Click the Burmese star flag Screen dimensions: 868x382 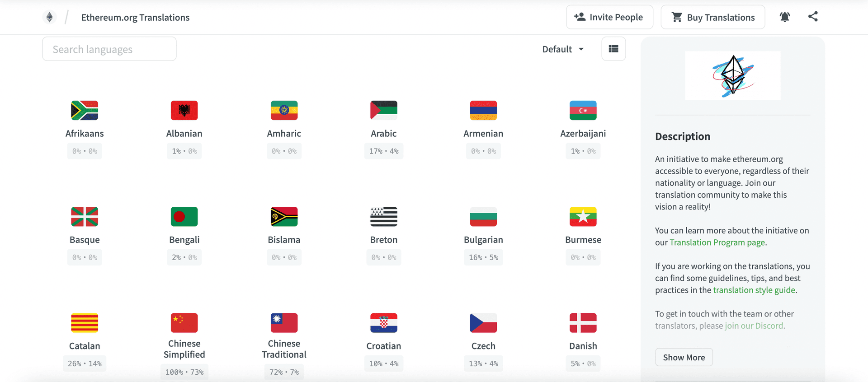pos(583,216)
